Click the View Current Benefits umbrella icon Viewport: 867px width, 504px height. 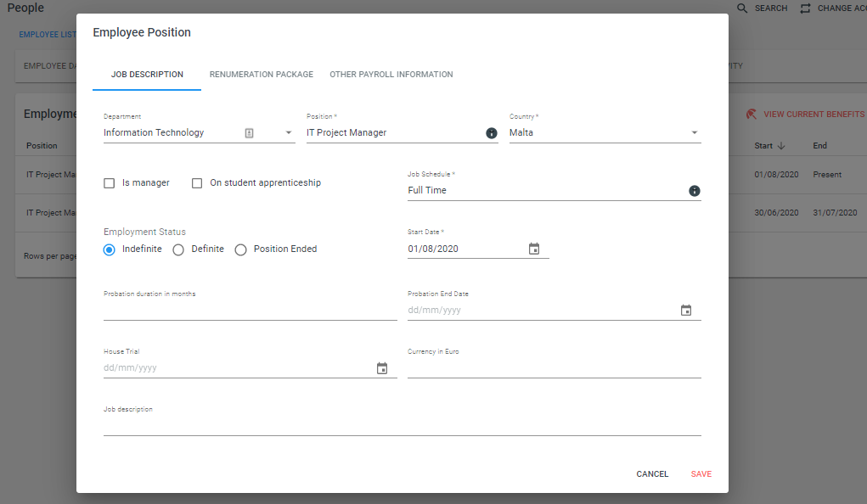[x=751, y=115]
